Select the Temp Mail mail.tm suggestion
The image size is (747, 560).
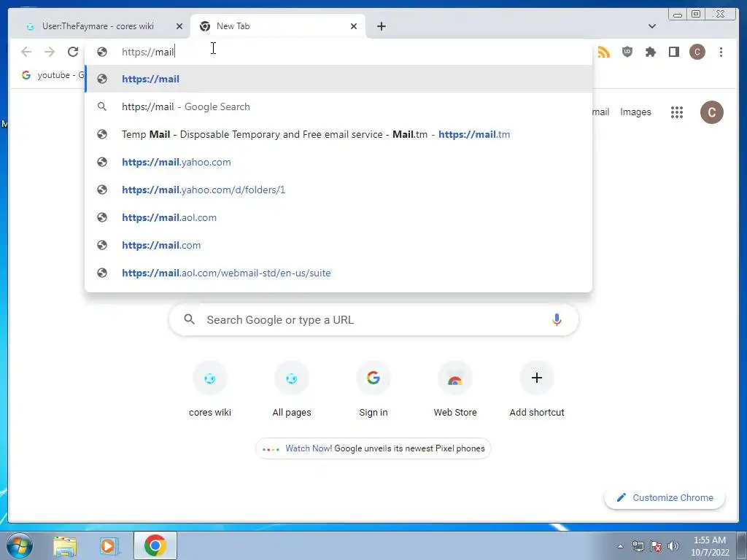pos(338,134)
